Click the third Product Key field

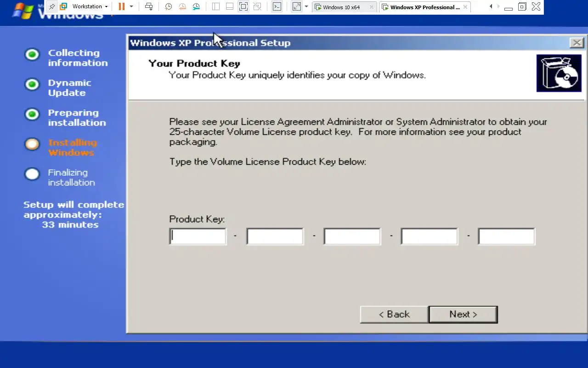pyautogui.click(x=352, y=236)
